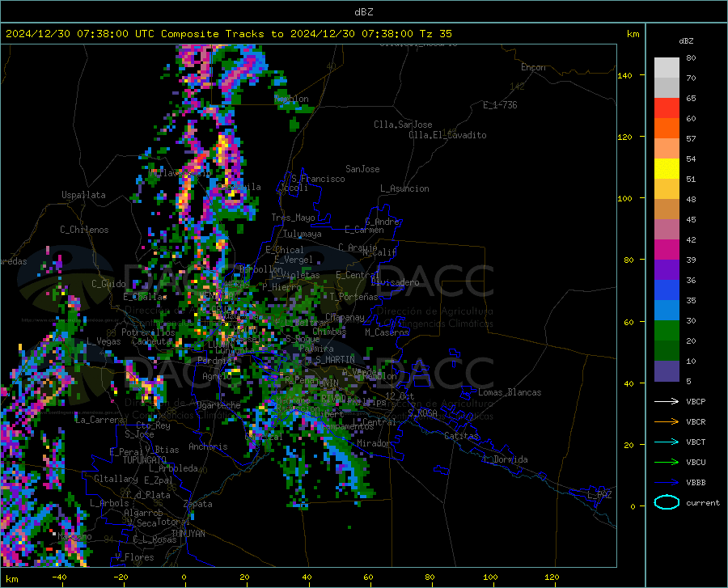Viewport: 728px width, 588px height.
Task: Click the Zapata place label
Action: (198, 504)
